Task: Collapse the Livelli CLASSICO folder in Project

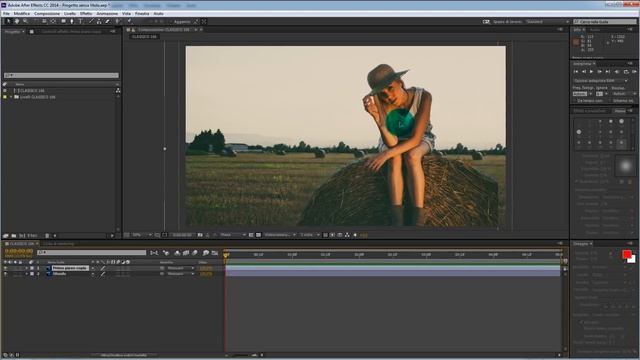Action: [11, 97]
